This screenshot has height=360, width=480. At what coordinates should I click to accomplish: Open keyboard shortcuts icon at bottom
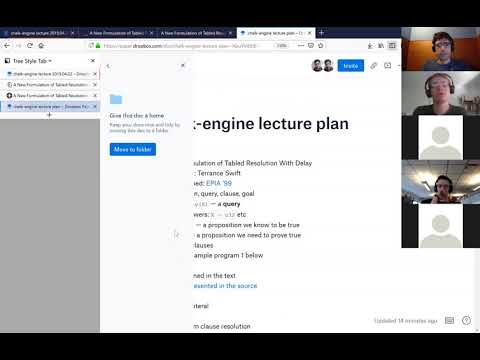click(x=449, y=321)
